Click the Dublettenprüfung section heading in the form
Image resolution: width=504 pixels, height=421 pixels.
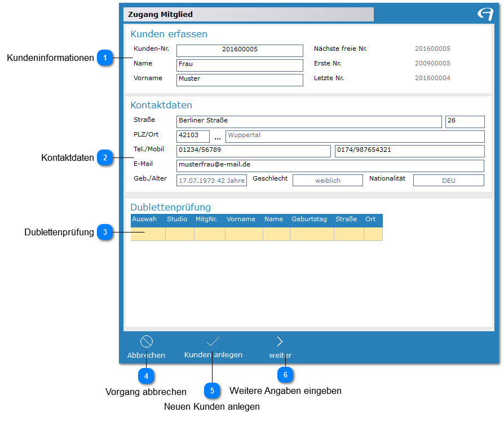(x=170, y=207)
